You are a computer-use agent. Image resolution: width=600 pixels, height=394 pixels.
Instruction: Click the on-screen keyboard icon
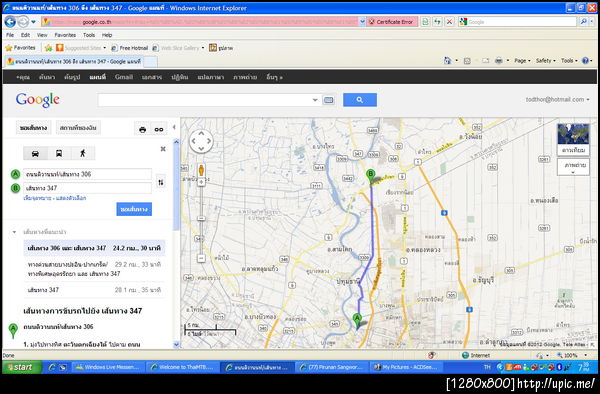pyautogui.click(x=328, y=100)
